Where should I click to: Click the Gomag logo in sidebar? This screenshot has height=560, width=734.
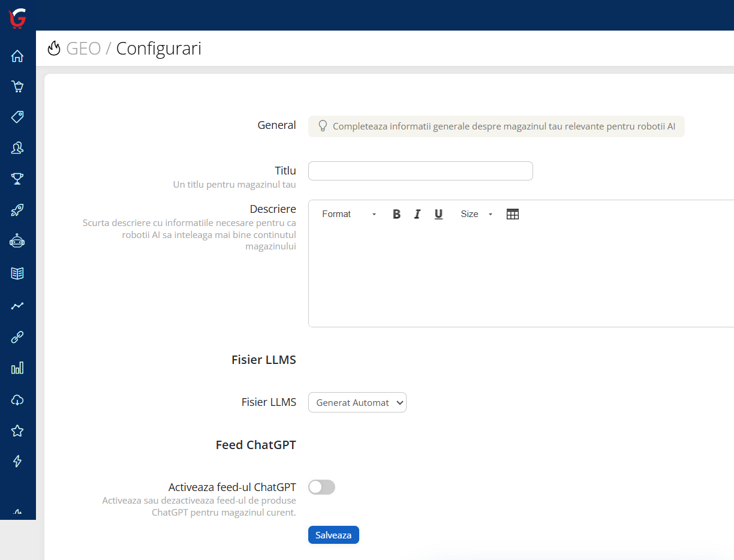click(x=17, y=19)
